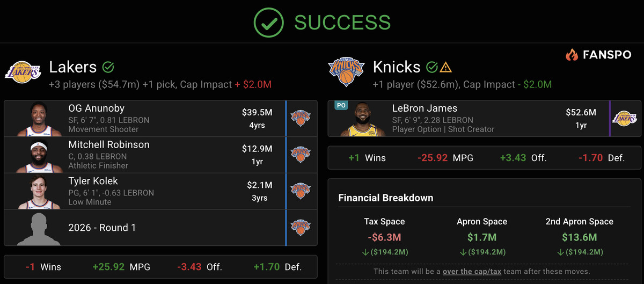
Task: Click the Fanspo flame logo
Action: [x=572, y=55]
